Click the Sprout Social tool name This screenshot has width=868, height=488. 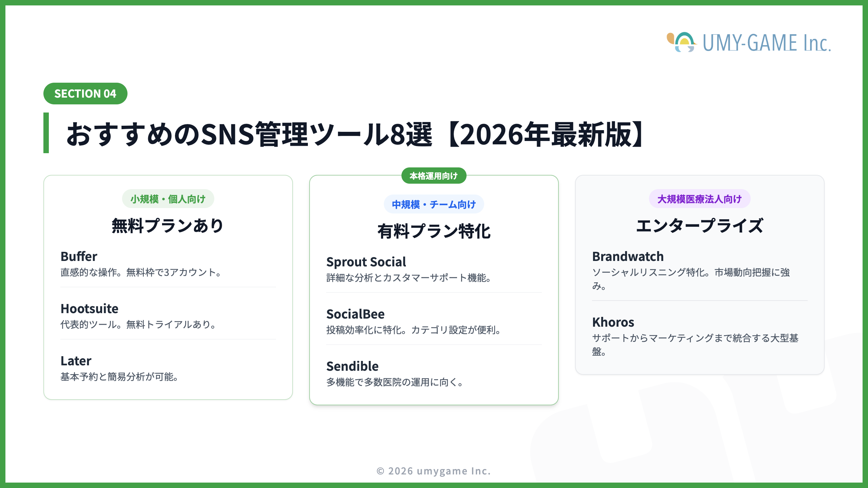[x=366, y=262]
